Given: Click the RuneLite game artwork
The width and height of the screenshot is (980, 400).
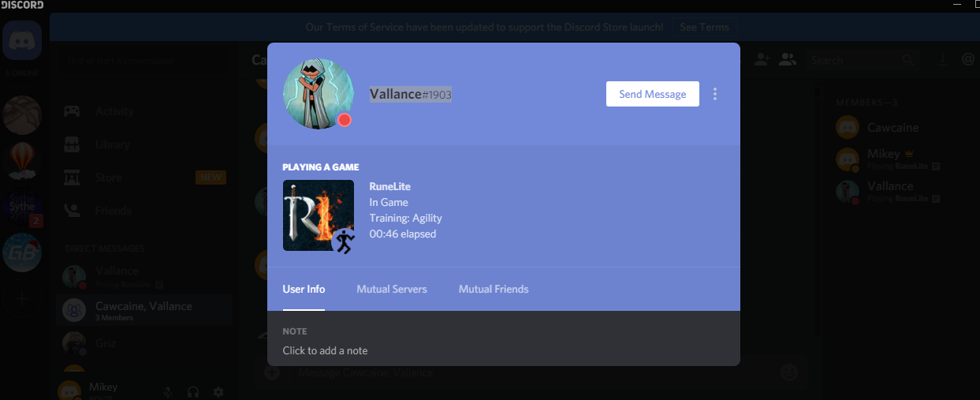Looking at the screenshot, I should coord(318,215).
